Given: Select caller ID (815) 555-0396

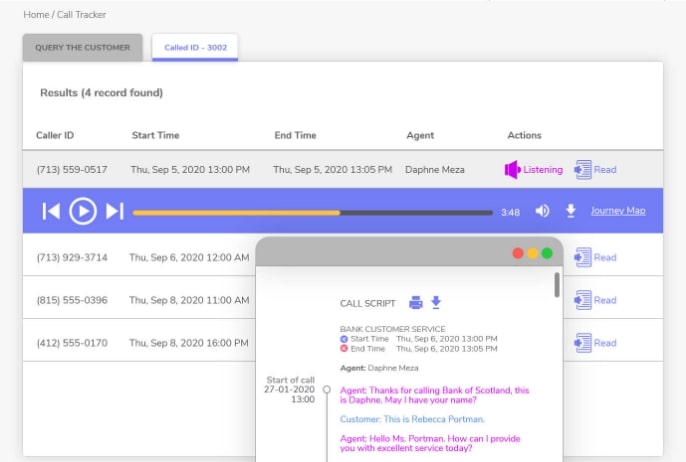Looking at the screenshot, I should click(x=72, y=300).
